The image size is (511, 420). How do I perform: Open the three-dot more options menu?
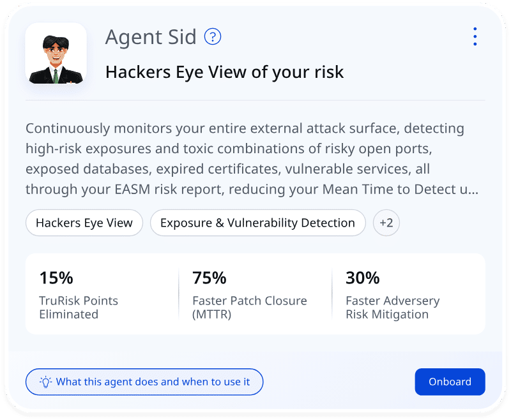tap(475, 37)
